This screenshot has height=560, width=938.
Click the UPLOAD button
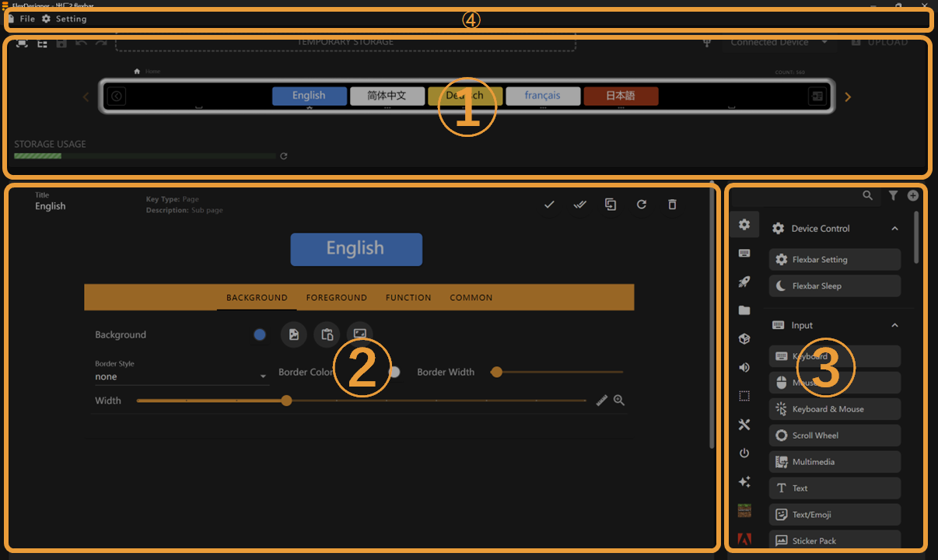click(880, 42)
